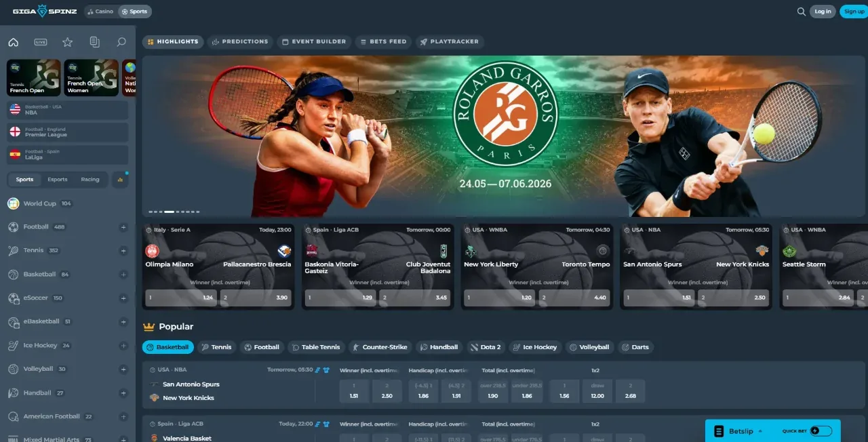Expand the eSoccer category plus button

123,298
